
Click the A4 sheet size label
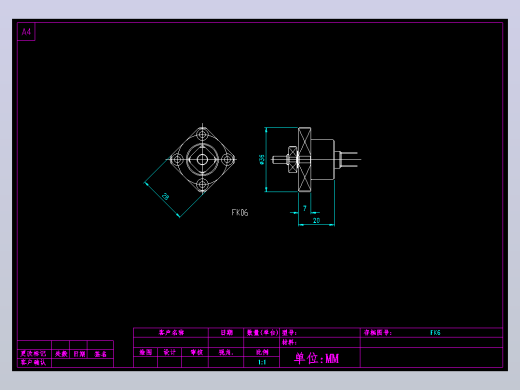tap(26, 32)
